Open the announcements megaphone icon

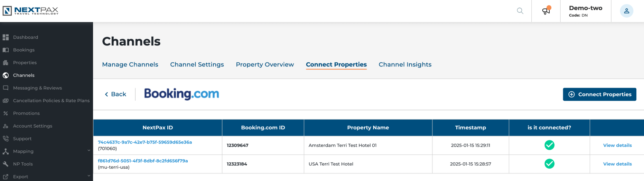(x=546, y=10)
